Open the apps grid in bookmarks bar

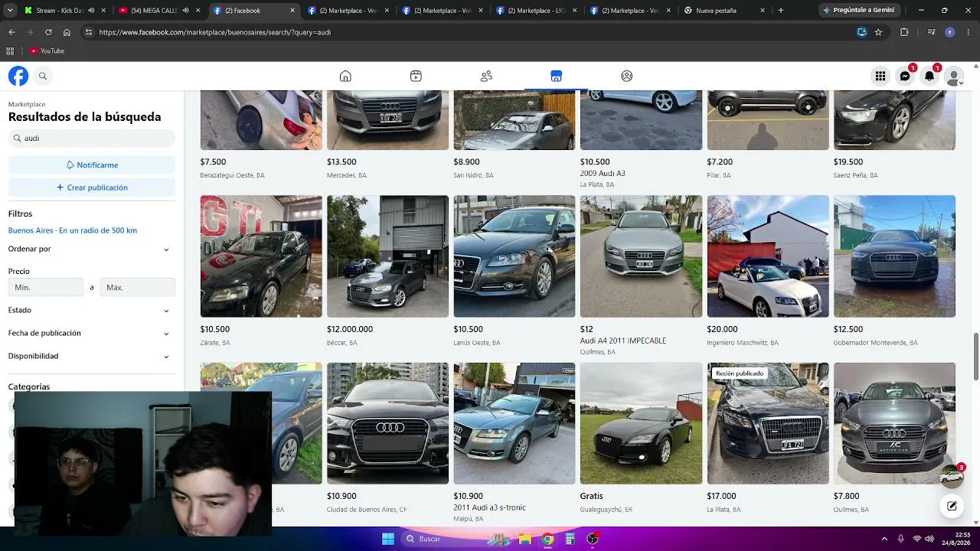coord(10,51)
